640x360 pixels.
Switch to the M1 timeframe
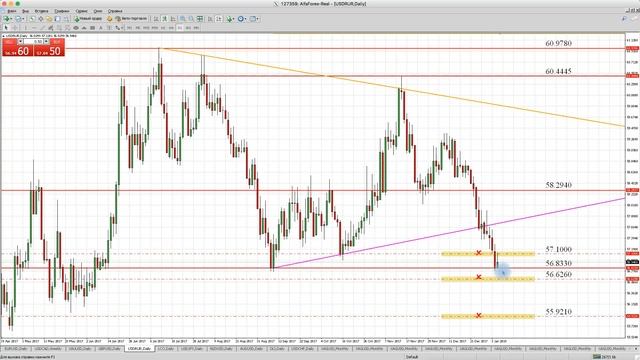[x=130, y=28]
